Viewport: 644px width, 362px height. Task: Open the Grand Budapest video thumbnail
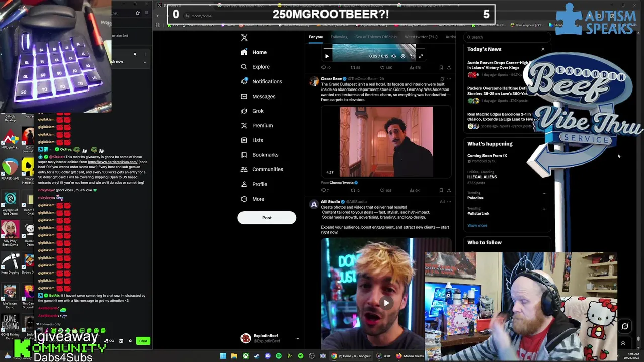pyautogui.click(x=386, y=142)
